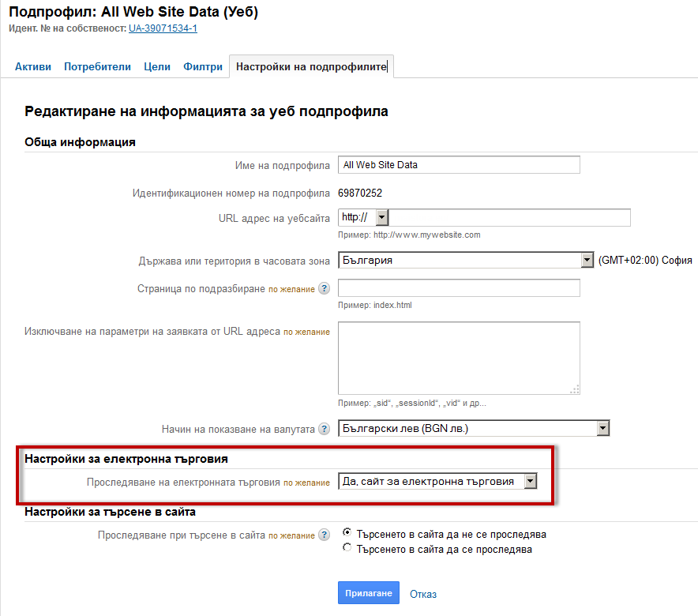
Task: Switch to the Активи tab
Action: pos(33,67)
